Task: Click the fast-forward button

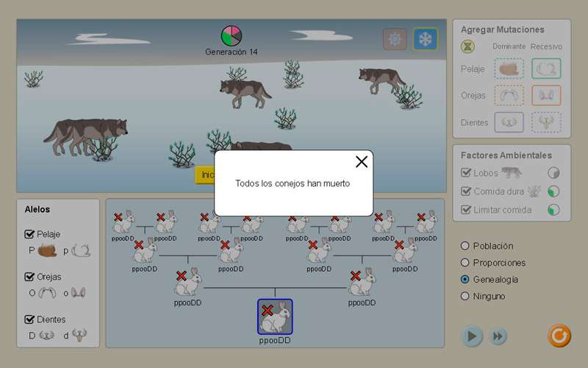Action: pyautogui.click(x=498, y=336)
